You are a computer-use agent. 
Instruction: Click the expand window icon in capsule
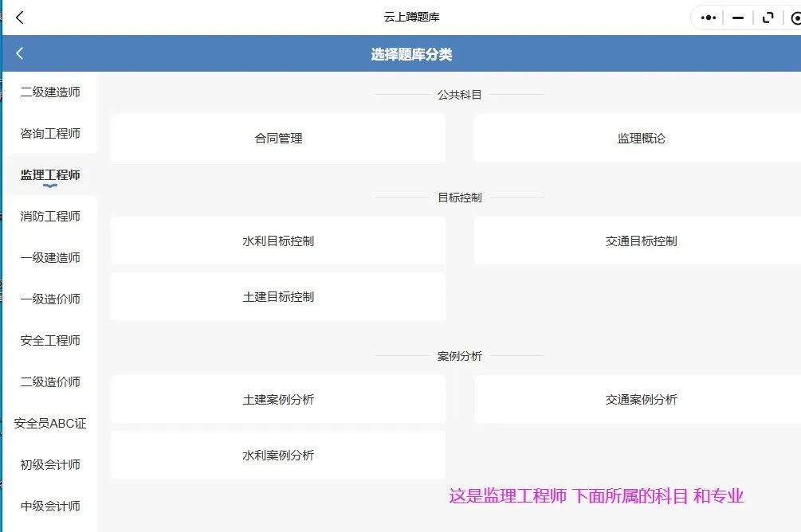[768, 18]
